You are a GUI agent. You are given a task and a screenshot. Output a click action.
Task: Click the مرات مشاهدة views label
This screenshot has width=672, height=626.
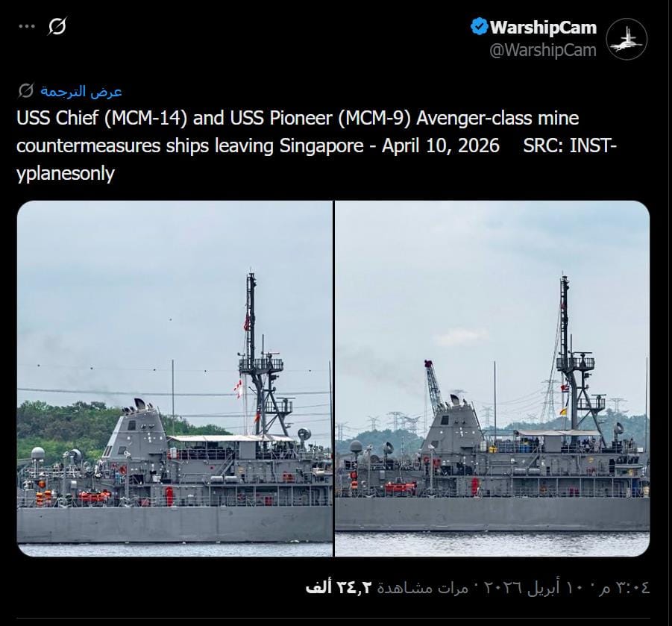(423, 587)
